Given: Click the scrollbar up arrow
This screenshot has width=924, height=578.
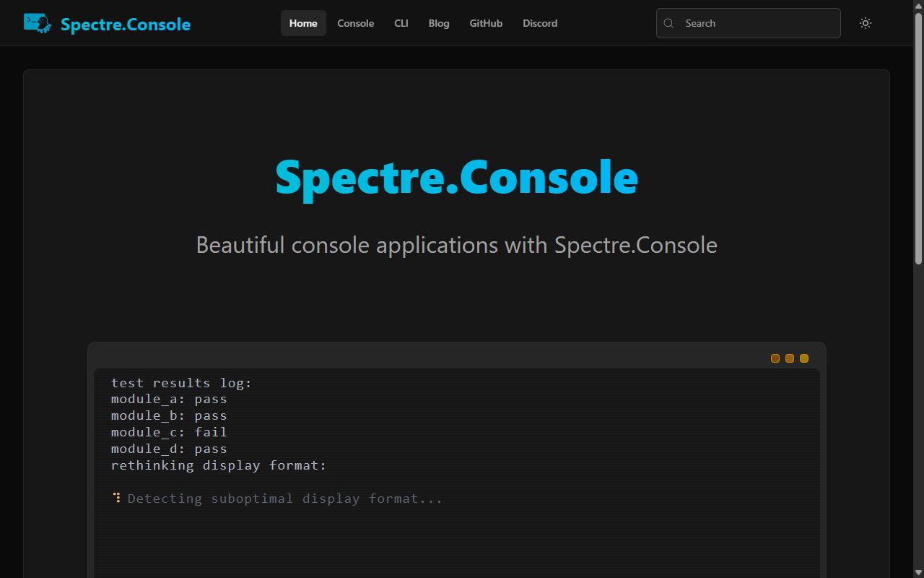Looking at the screenshot, I should 918,5.
